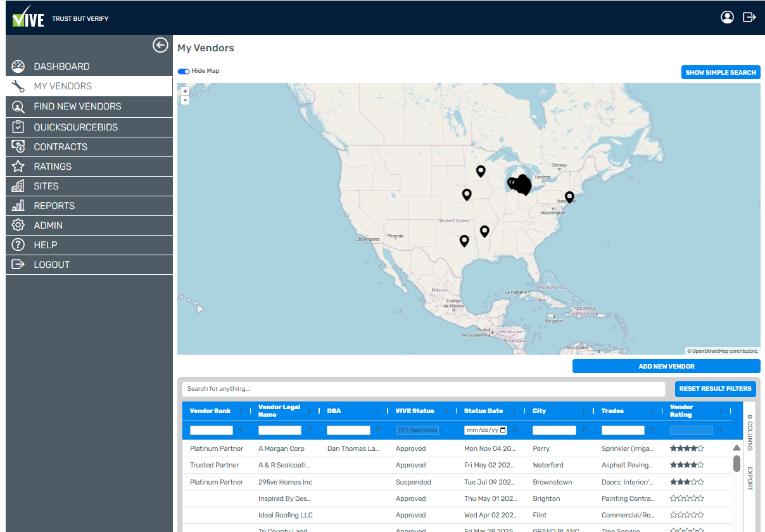Click the Ideal Roofing LLC empty star rating

[687, 515]
